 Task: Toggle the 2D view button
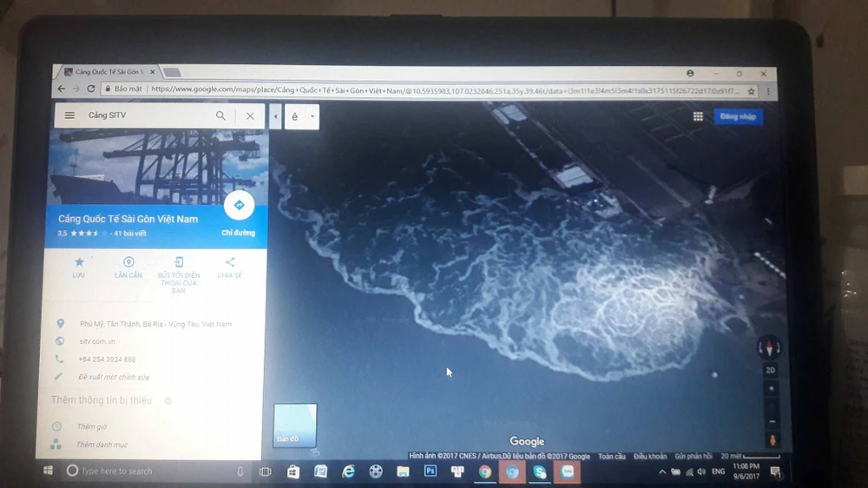click(770, 370)
